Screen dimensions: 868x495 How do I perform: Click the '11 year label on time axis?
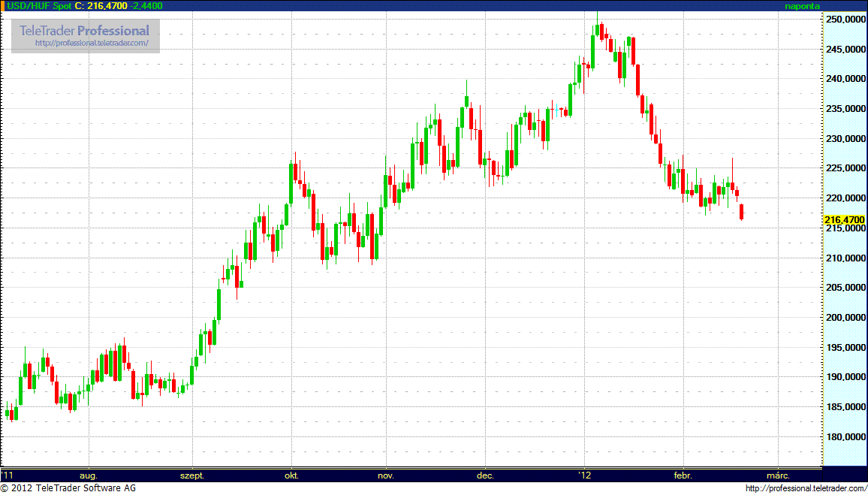(8, 475)
